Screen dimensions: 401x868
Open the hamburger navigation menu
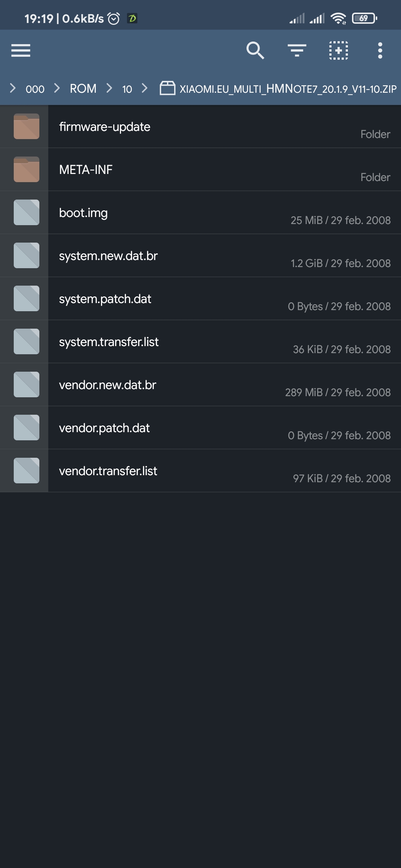pos(21,50)
